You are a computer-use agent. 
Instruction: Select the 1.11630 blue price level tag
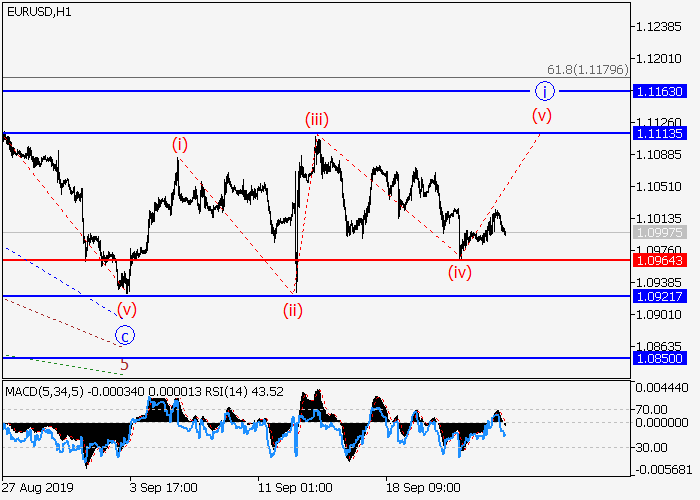pyautogui.click(x=659, y=91)
